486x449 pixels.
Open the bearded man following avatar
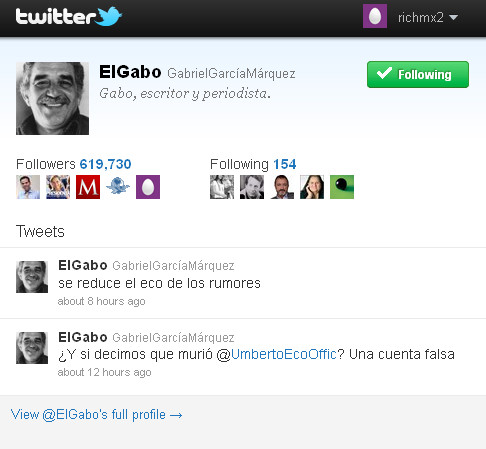tap(282, 187)
